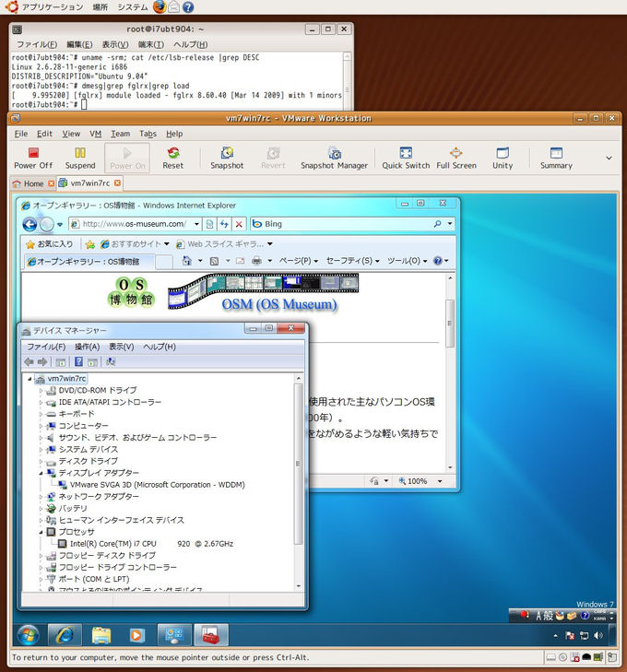Switch to the Home tab in VMware
This screenshot has width=627, height=672.
tap(33, 183)
